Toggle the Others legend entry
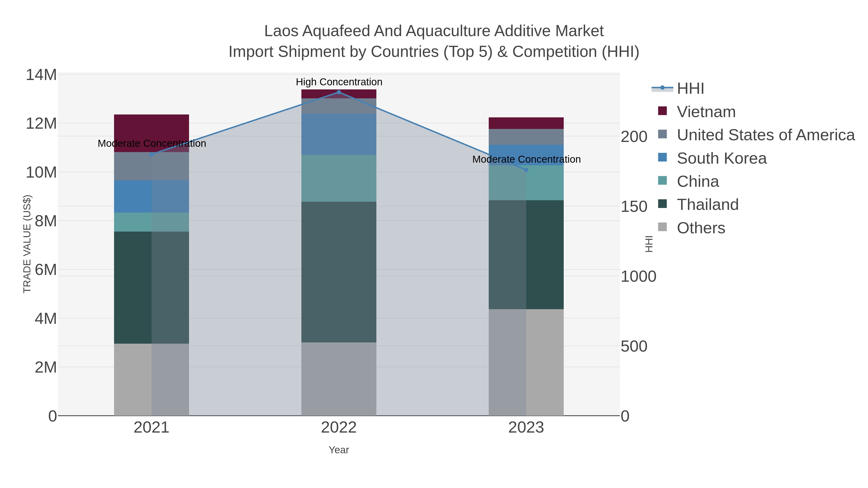The width and height of the screenshot is (868, 488). [692, 228]
